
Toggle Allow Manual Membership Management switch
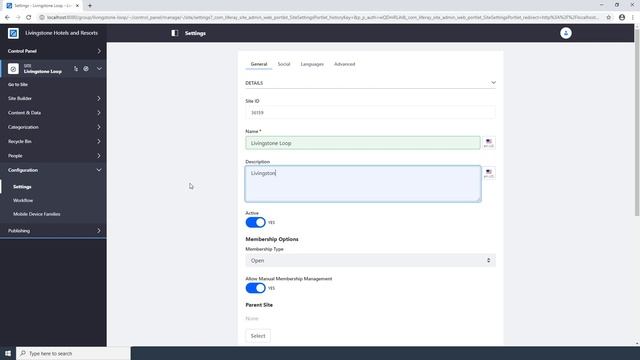coord(256,288)
